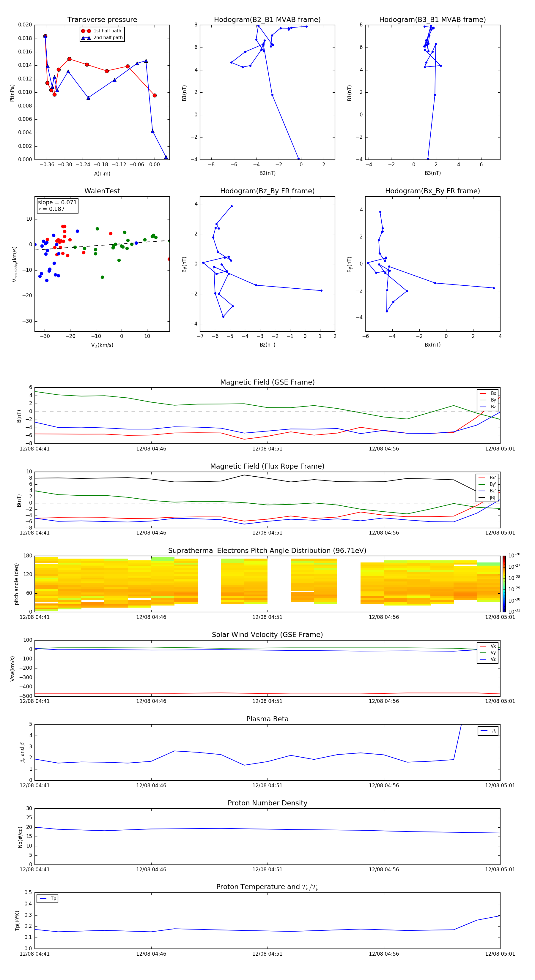The image size is (535, 980).
Task: Click the "βp and β" y-axis label
Action: click(x=22, y=753)
